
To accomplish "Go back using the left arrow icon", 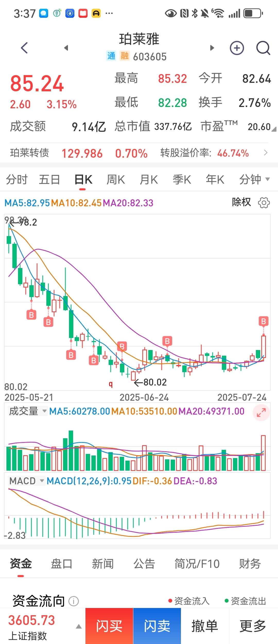I will [x=24, y=48].
